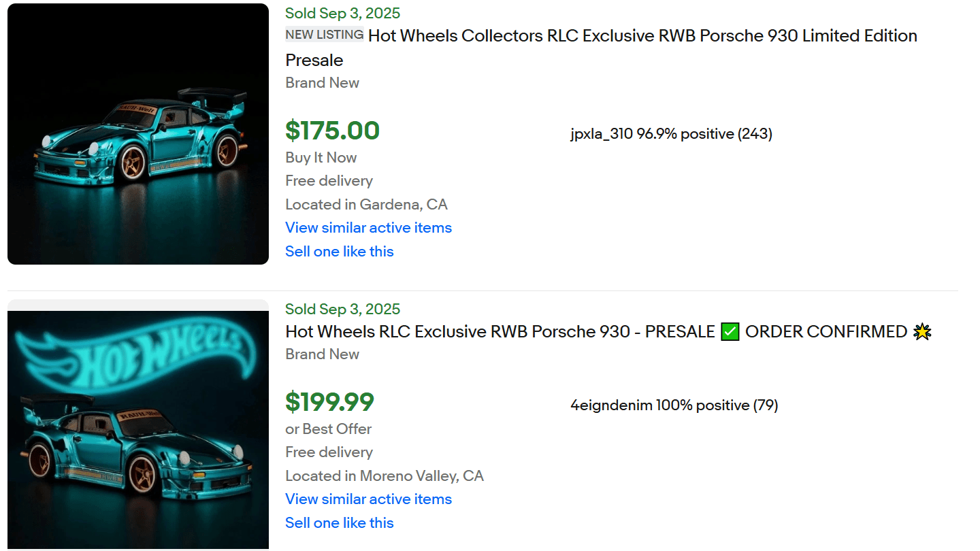Sell one like this under the second listing
The width and height of the screenshot is (980, 551).
click(339, 522)
